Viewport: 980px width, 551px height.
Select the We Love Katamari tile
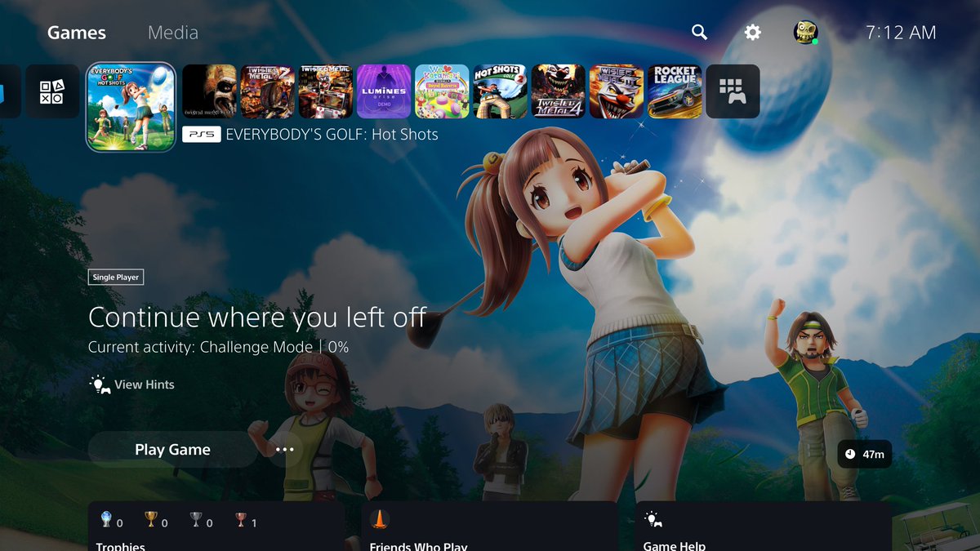pyautogui.click(x=442, y=91)
